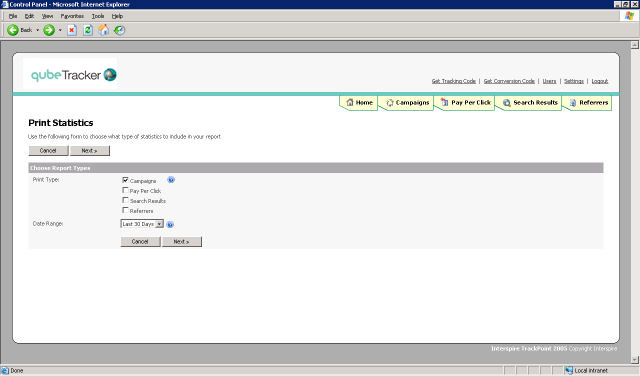Click the top Next button
Image resolution: width=640 pixels, height=377 pixels.
click(89, 151)
